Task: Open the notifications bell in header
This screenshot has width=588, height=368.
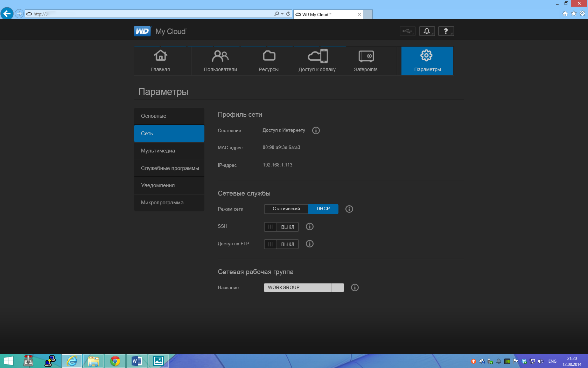Action: 427,31
